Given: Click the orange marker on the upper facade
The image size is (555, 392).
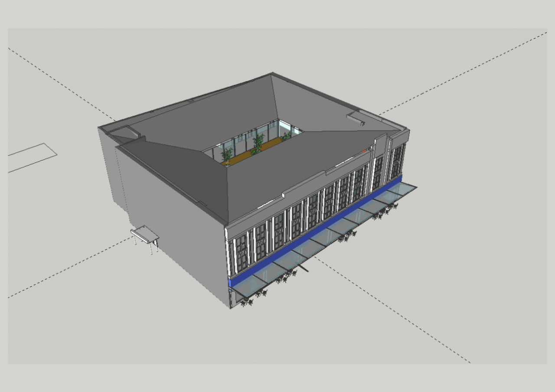Looking at the screenshot, I should point(364,151).
